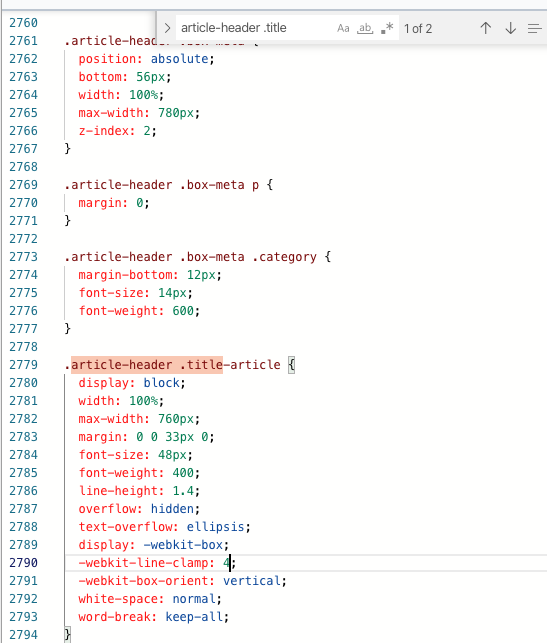Click the highlighted article-header .title match
The width and height of the screenshot is (547, 643).
click(147, 365)
